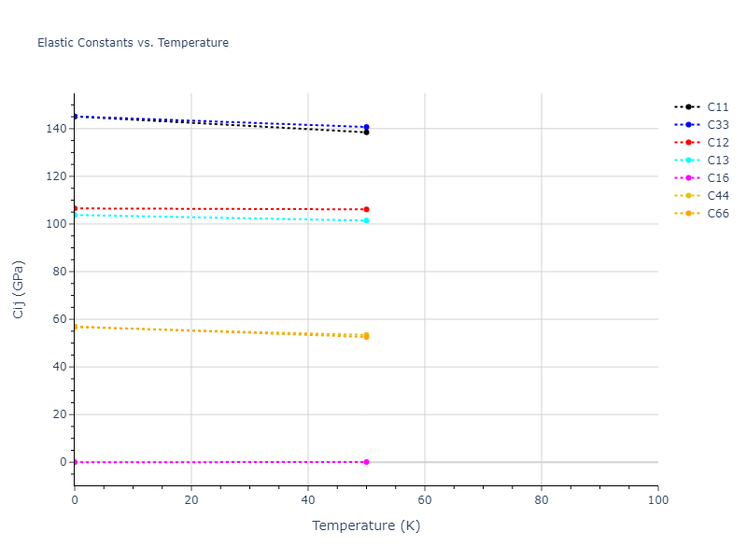Select the red C12 marker at 50 K
747x560 pixels.
tap(366, 209)
